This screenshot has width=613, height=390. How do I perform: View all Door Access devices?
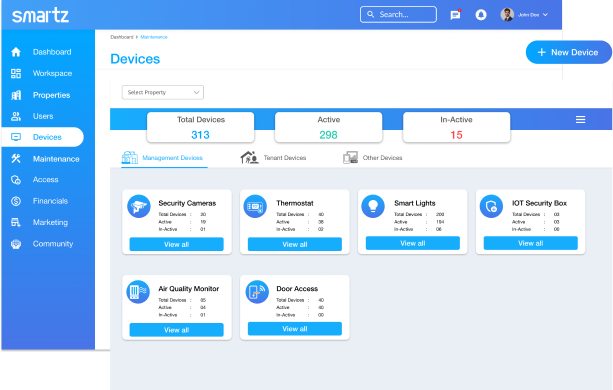tap(295, 329)
